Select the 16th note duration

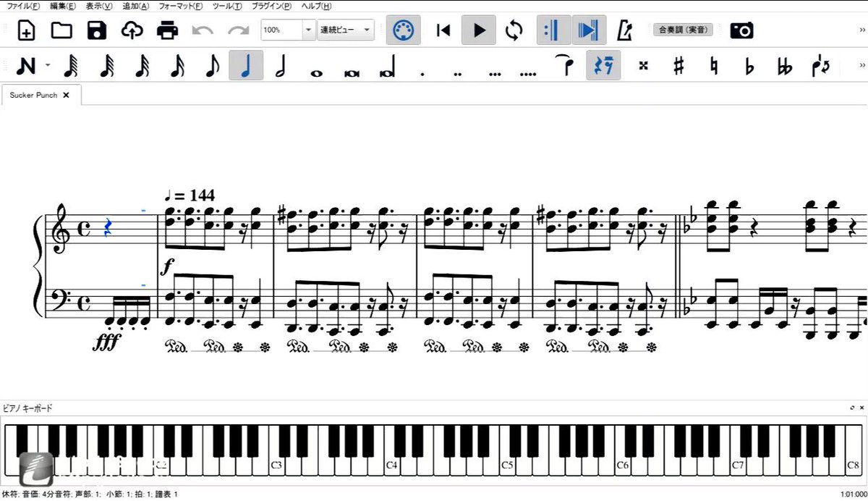click(177, 66)
